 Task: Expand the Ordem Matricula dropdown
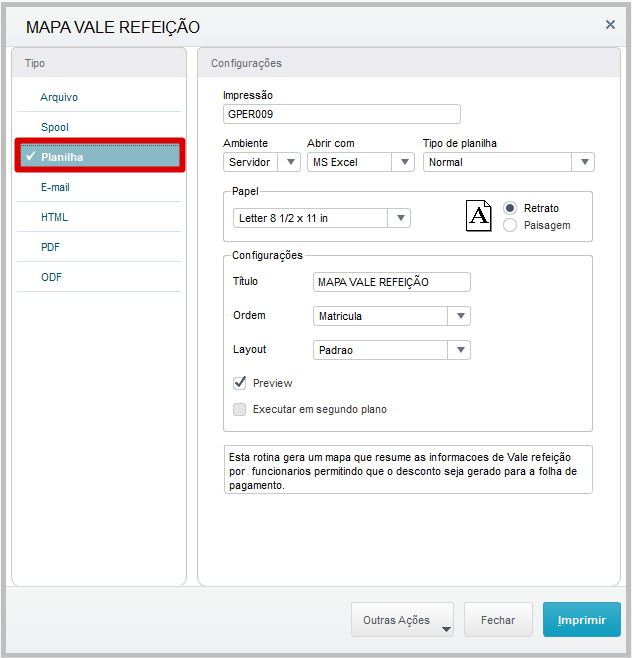[x=392, y=316]
